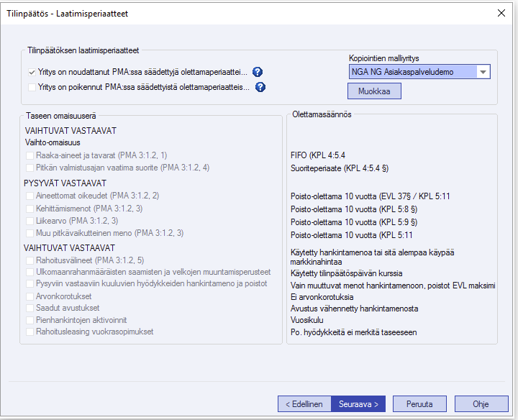This screenshot has height=420, width=518.
Task: Select the NGA NG Asiakaspalveludemo combo box
Action: 411,72
